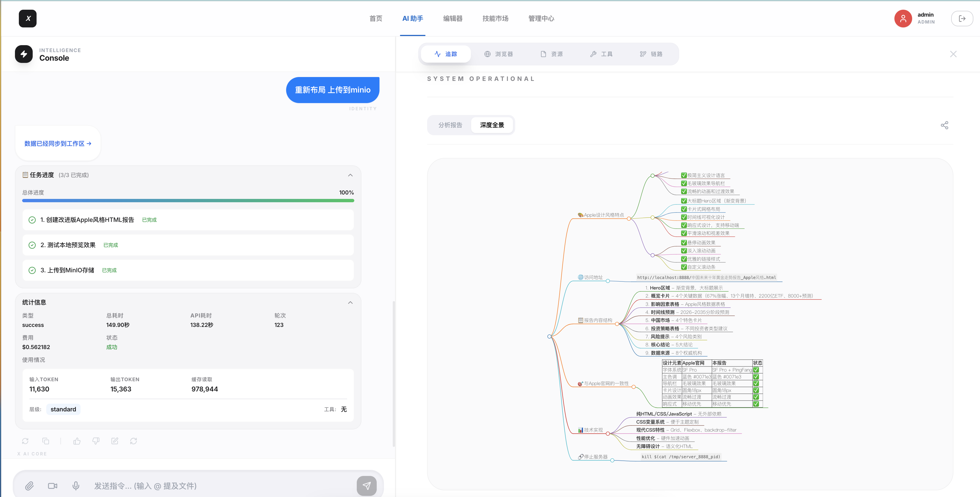Viewport: 980px width, 497px height.
Task: Click the 总体进度 progress bar
Action: tap(188, 201)
